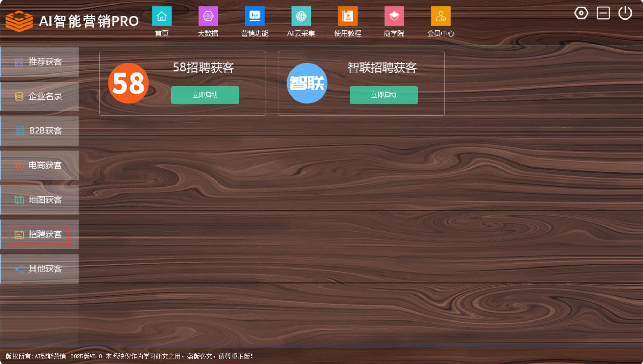Viewport: 643px width, 364px height.
Task: Open 其他获客 in the sidebar
Action: [x=39, y=269]
